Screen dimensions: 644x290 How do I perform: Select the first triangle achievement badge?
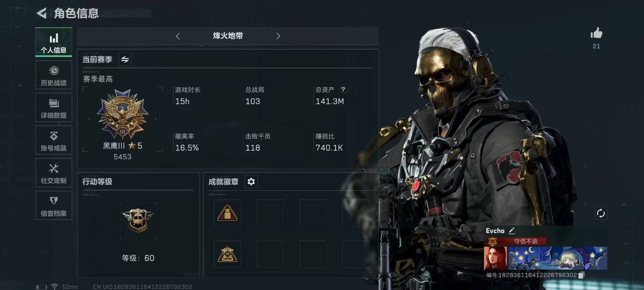pos(227,213)
